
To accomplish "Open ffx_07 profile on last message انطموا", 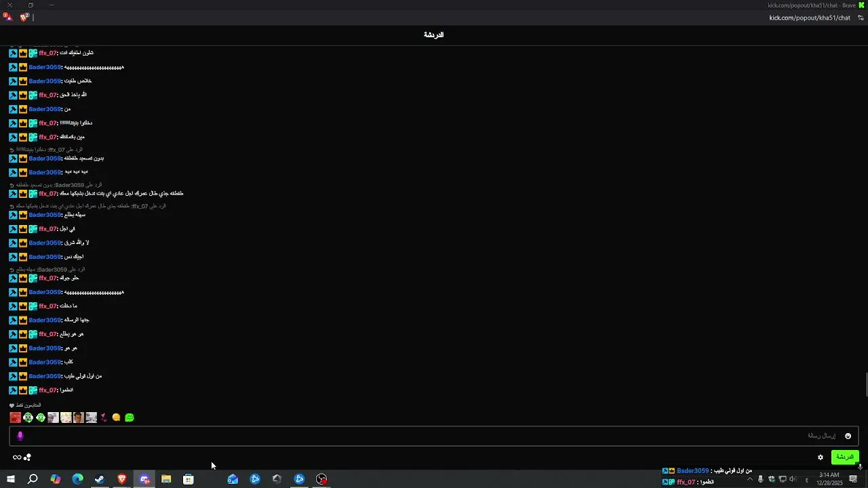I will (x=47, y=390).
